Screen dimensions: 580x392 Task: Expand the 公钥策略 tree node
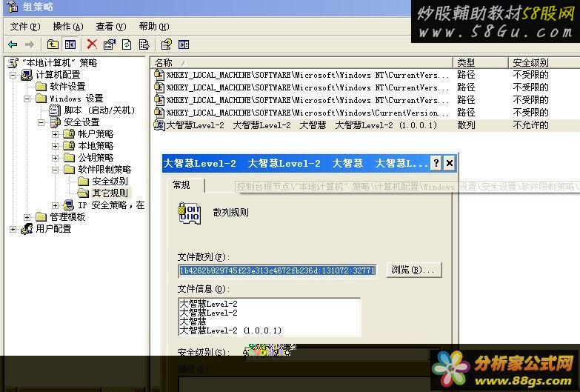(x=55, y=158)
